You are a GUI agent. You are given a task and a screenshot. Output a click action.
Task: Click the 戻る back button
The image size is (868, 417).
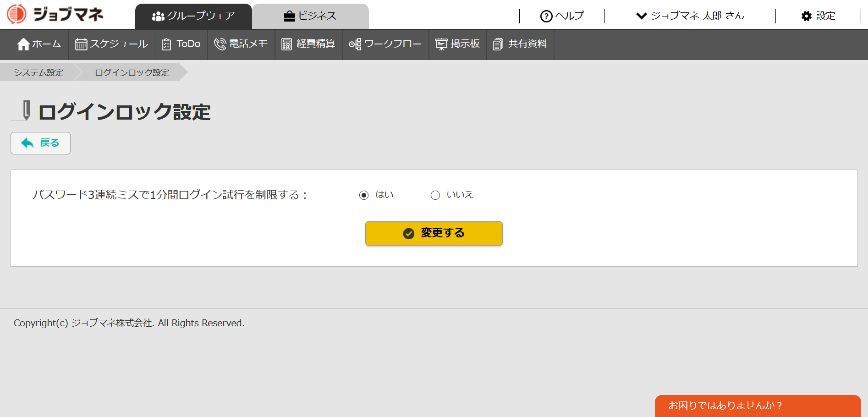(x=40, y=143)
